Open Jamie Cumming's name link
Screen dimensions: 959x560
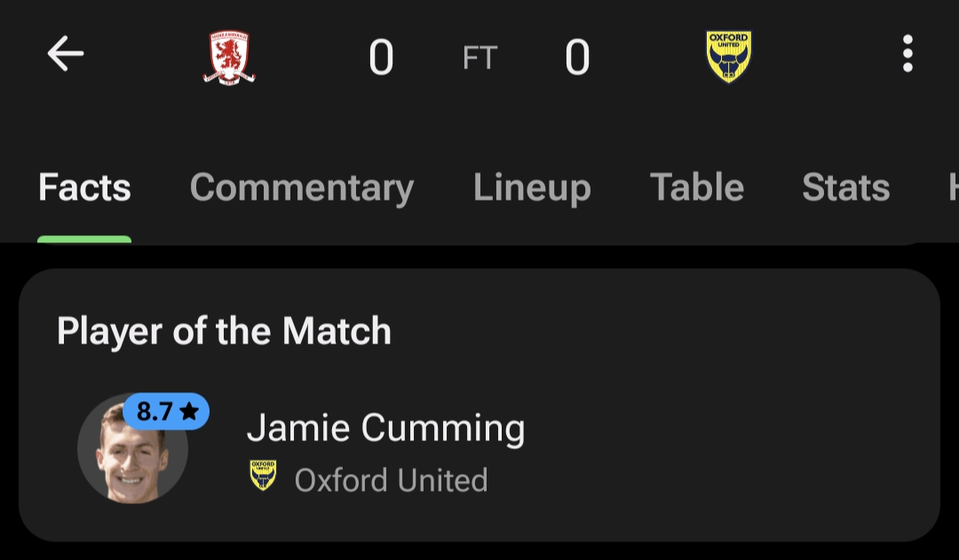click(x=385, y=429)
